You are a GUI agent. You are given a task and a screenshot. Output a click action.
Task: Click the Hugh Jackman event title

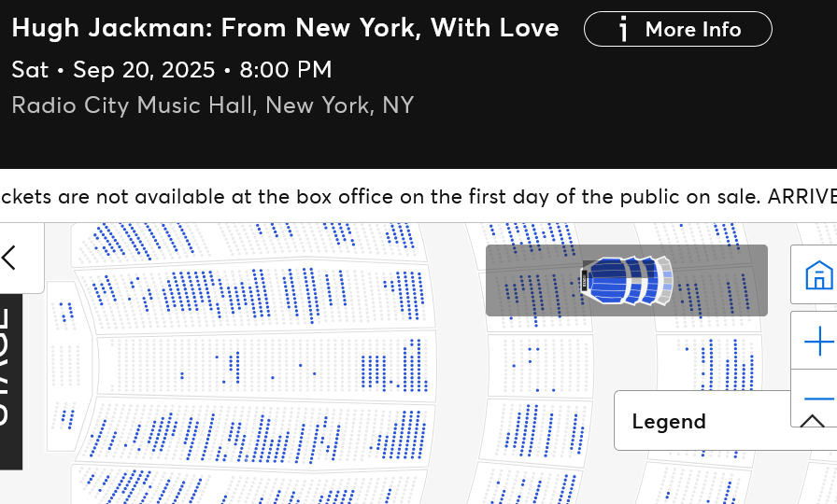tap(285, 28)
